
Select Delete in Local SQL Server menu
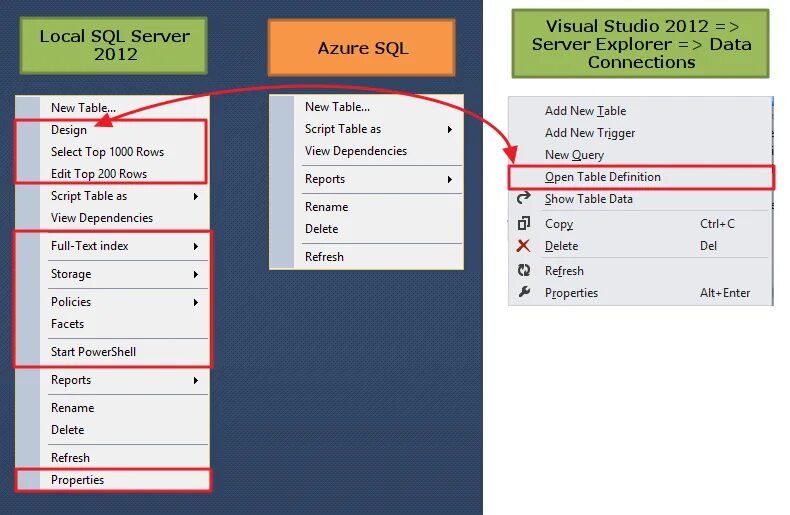67,430
